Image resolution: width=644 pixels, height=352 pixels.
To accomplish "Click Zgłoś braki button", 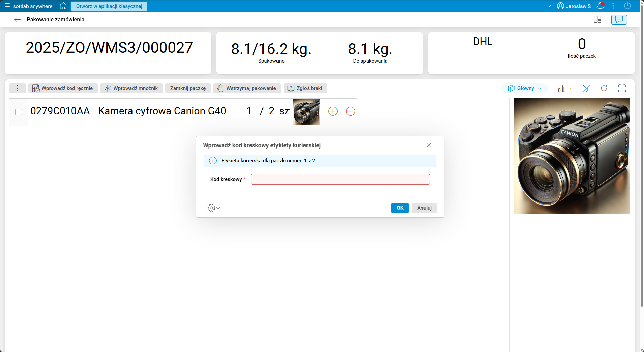I will (x=305, y=88).
